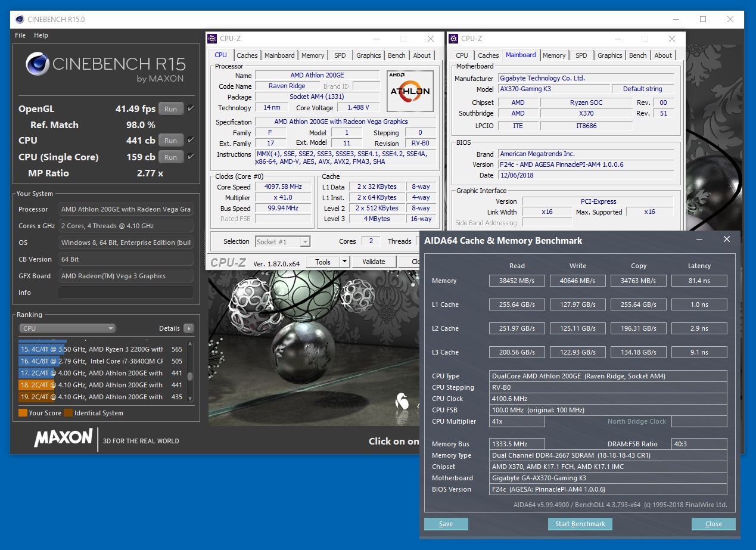Click the BIOS Version field in CPU-Z
756x550 pixels.
pyautogui.click(x=586, y=164)
